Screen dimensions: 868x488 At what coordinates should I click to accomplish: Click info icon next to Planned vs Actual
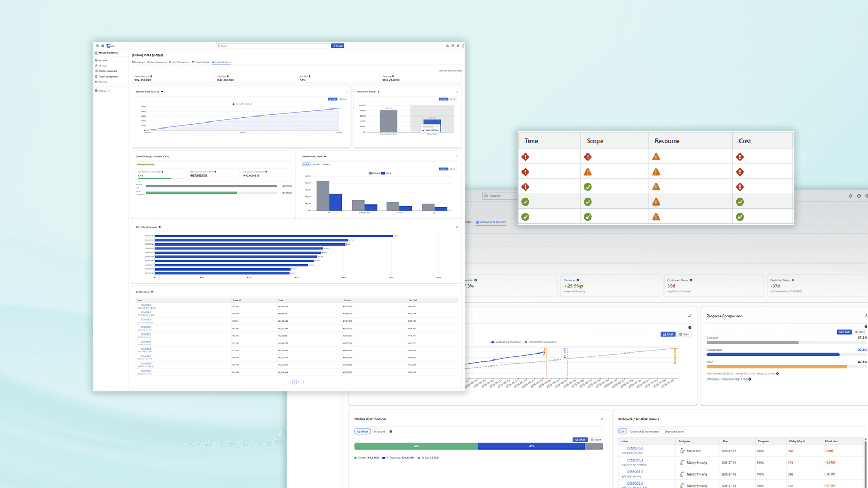(378, 92)
